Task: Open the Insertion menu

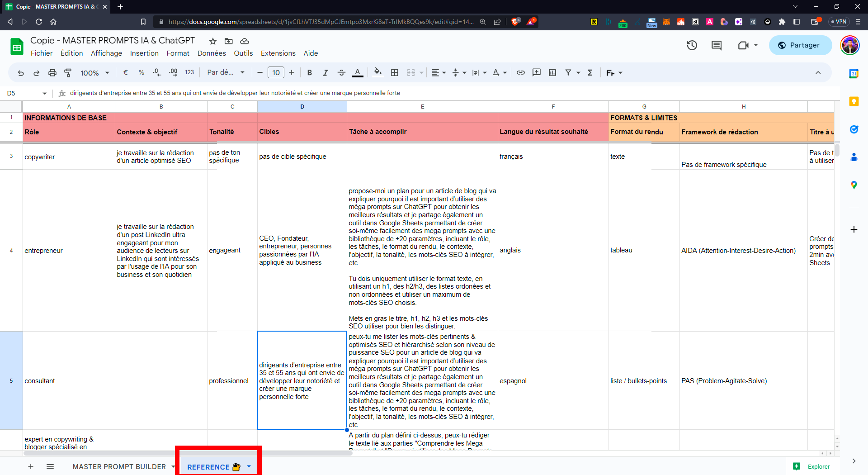Action: tap(144, 53)
